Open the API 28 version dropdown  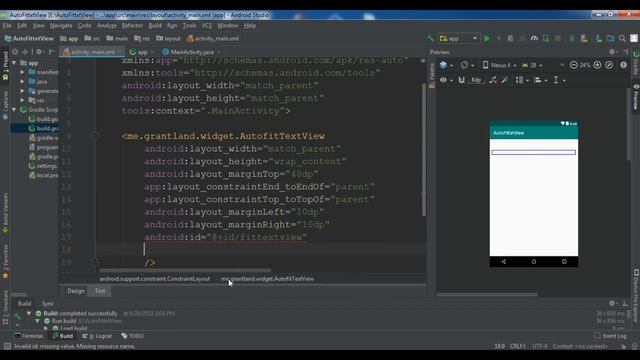pyautogui.click(x=532, y=65)
